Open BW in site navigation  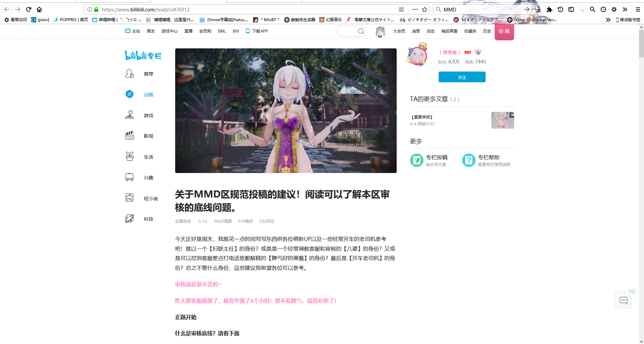pos(236,31)
